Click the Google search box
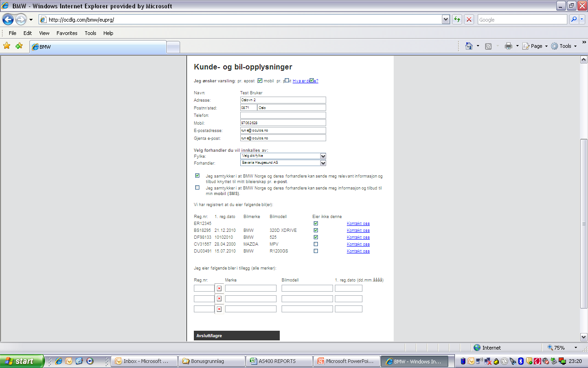Viewport: 588px width, 368px height. (x=522, y=19)
